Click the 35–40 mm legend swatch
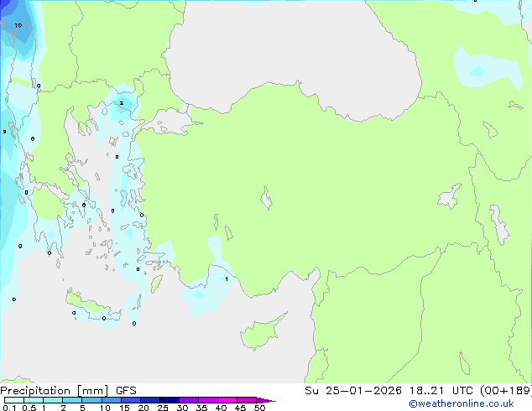 click(207, 400)
